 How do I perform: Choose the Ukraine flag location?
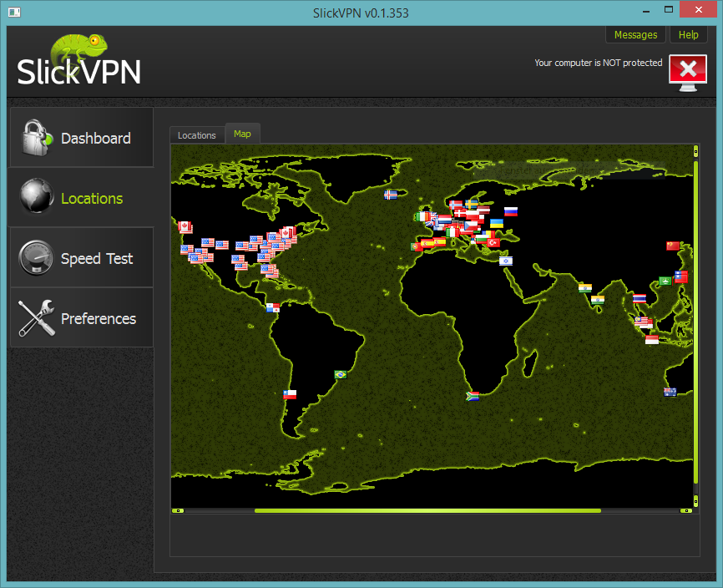[x=497, y=224]
